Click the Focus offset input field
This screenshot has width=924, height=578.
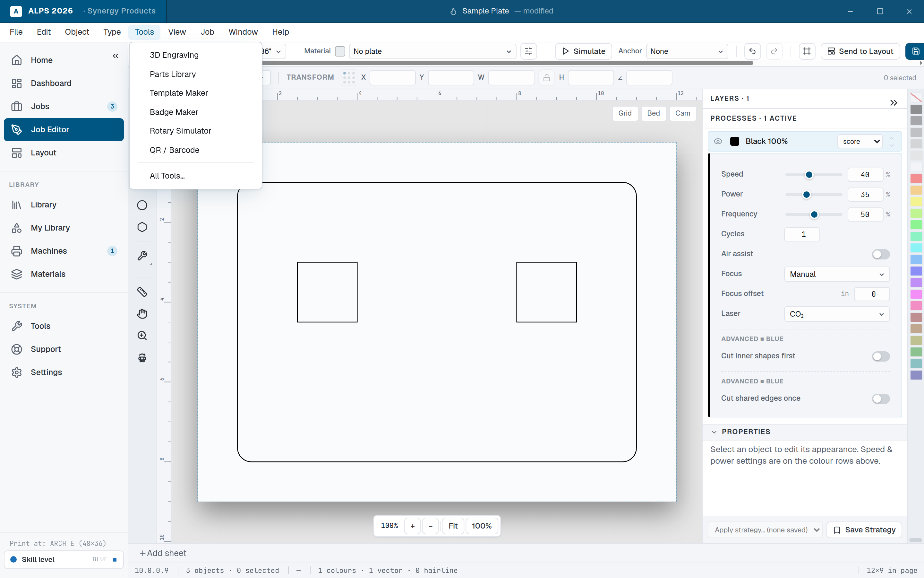point(872,294)
